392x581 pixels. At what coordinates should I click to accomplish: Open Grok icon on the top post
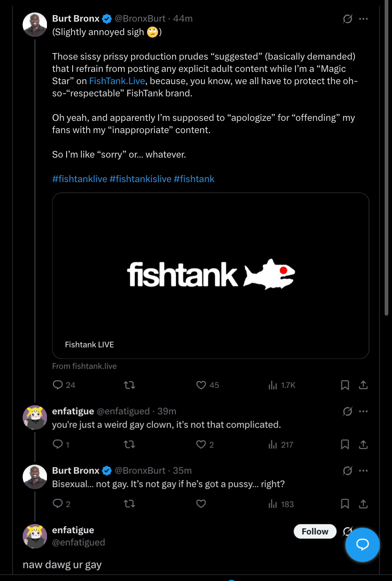[347, 19]
